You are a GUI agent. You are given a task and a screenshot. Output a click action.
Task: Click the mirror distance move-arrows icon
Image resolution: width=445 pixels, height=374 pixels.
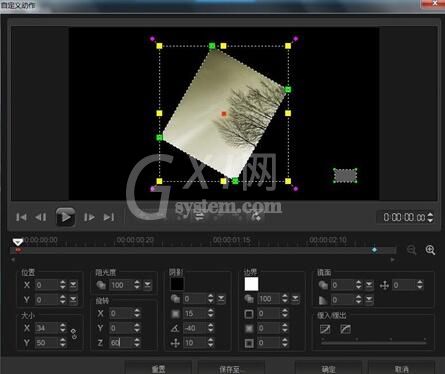coord(384,285)
